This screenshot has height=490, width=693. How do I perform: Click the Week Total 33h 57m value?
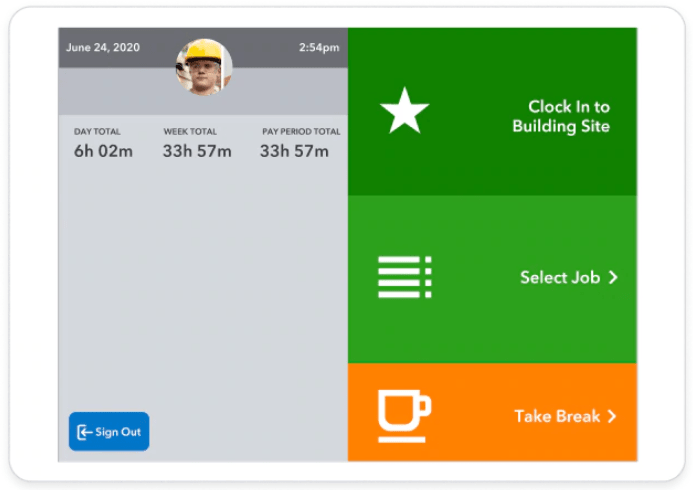197,151
